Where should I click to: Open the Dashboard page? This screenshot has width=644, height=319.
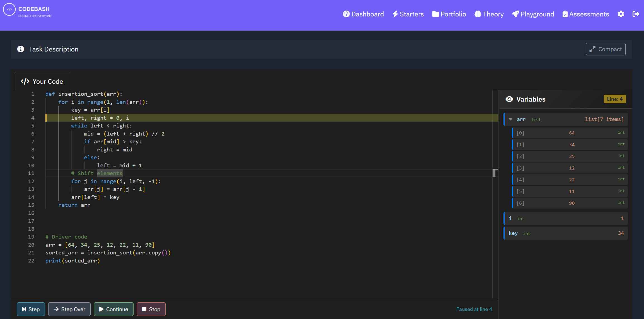click(x=363, y=14)
